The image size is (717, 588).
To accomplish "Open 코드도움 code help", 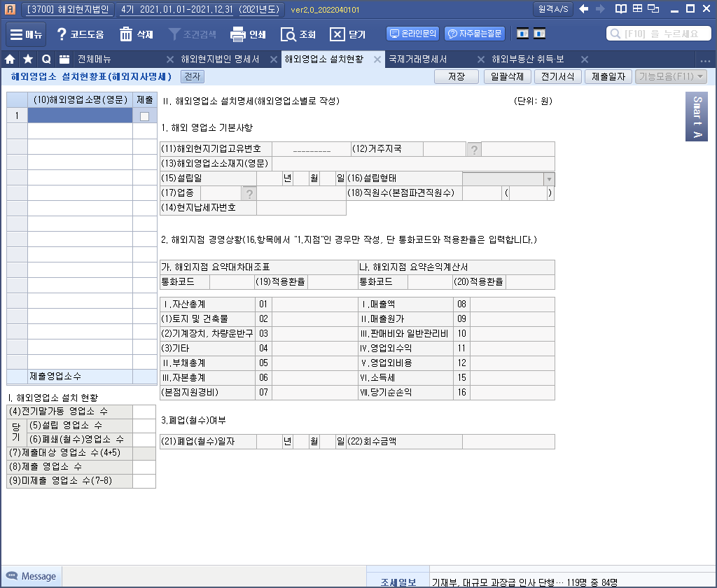I will point(81,34).
